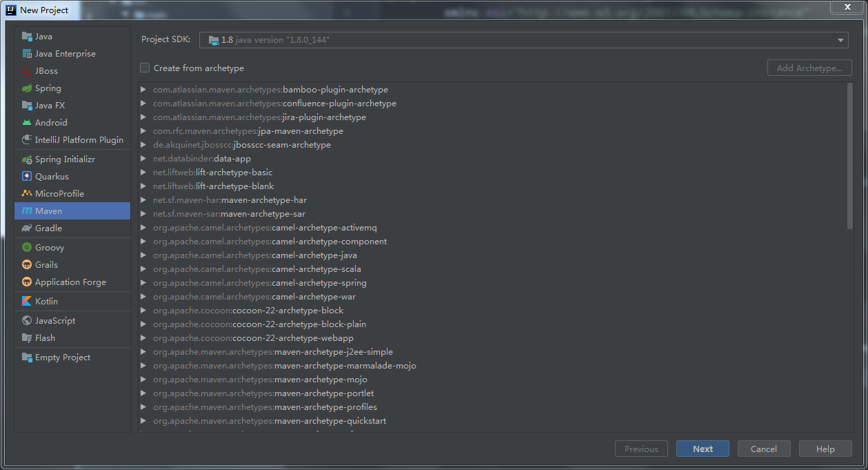Click the Previous button
Viewport: 868px width, 470px height.
coord(641,449)
